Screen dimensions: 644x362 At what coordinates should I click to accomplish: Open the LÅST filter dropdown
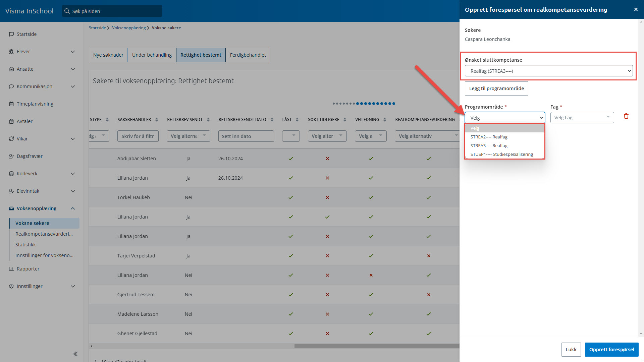[x=291, y=136]
